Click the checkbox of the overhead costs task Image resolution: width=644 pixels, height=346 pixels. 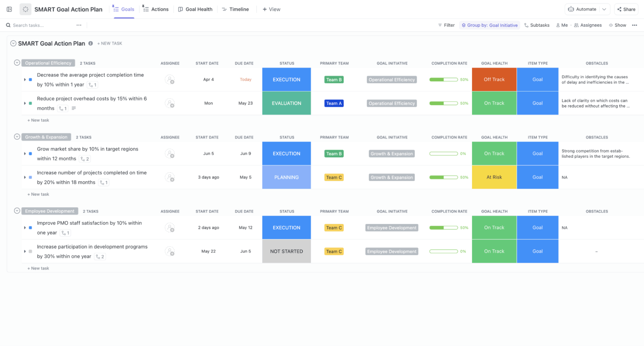click(30, 103)
